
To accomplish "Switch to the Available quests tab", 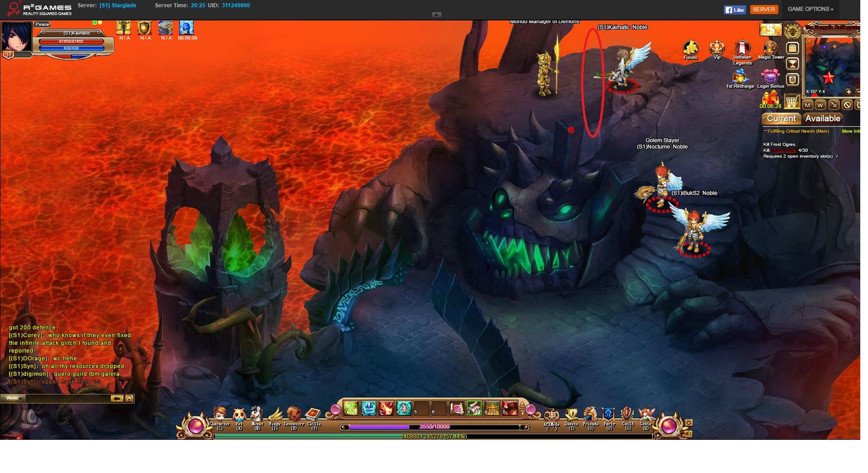I will pyautogui.click(x=823, y=119).
